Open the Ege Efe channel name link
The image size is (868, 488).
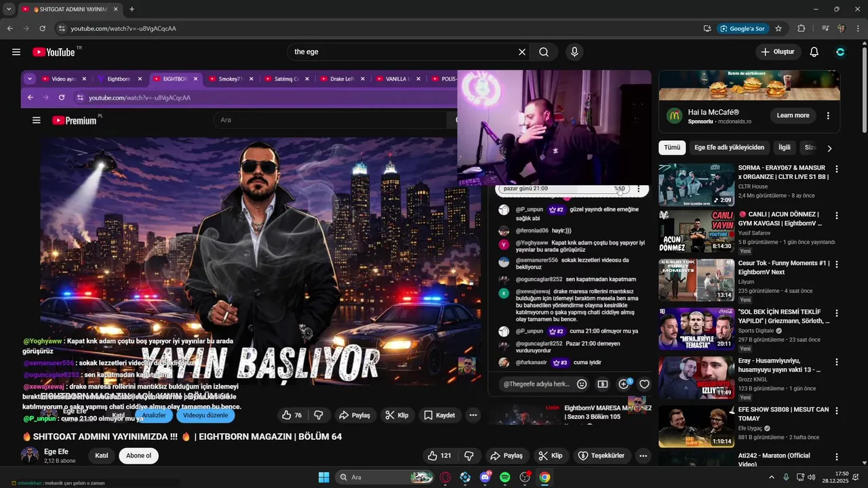(x=56, y=452)
